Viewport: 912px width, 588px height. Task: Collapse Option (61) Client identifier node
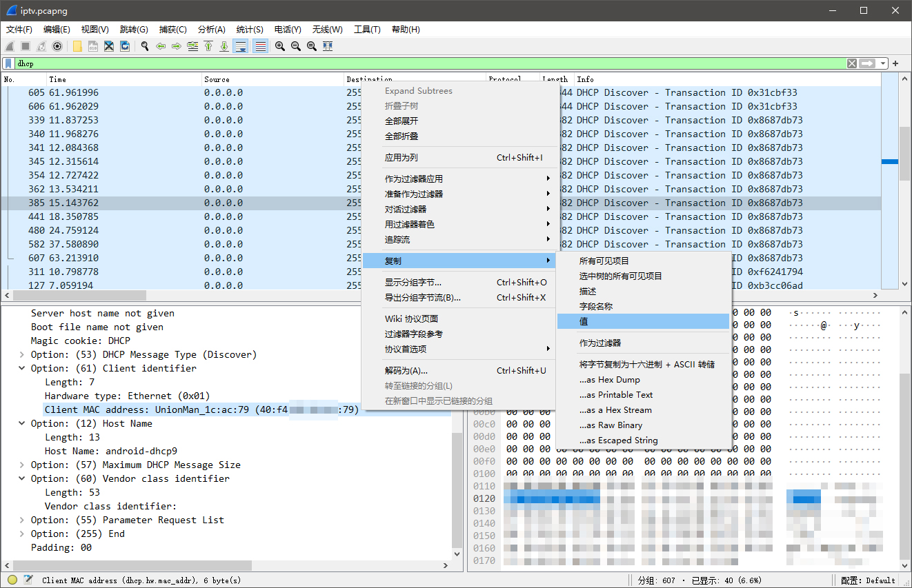pos(22,368)
